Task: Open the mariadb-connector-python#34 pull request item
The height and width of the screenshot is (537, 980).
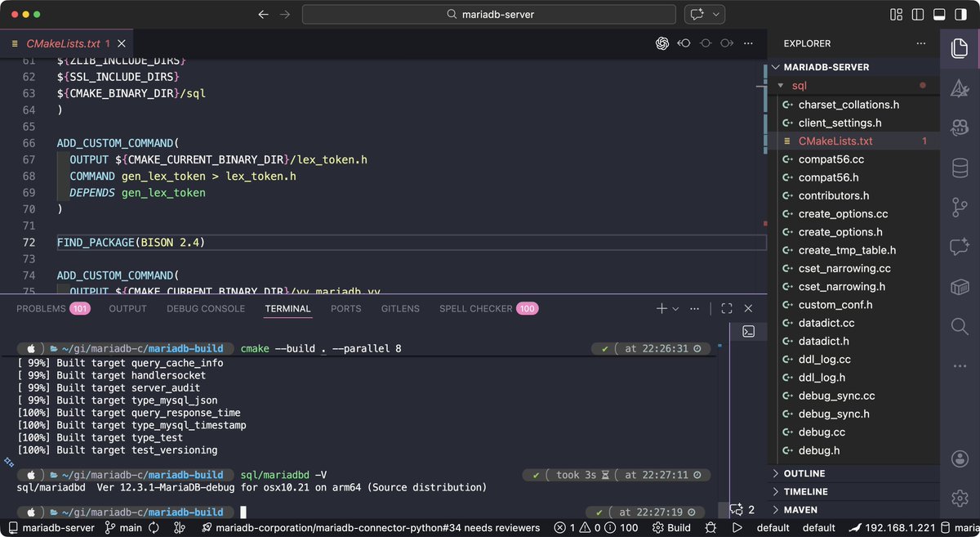Action: coord(371,528)
